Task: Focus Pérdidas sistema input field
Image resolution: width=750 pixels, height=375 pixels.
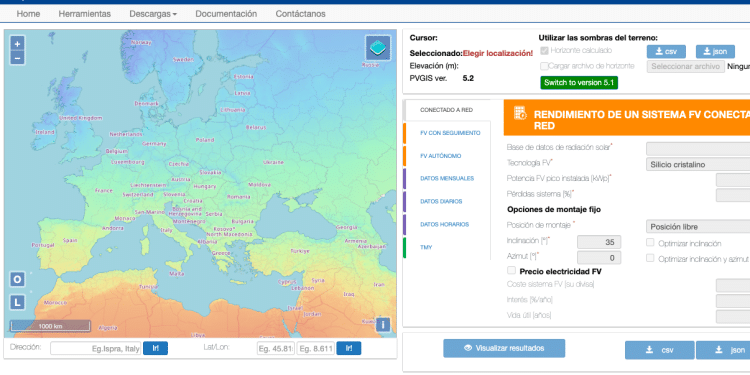Action: [x=733, y=195]
